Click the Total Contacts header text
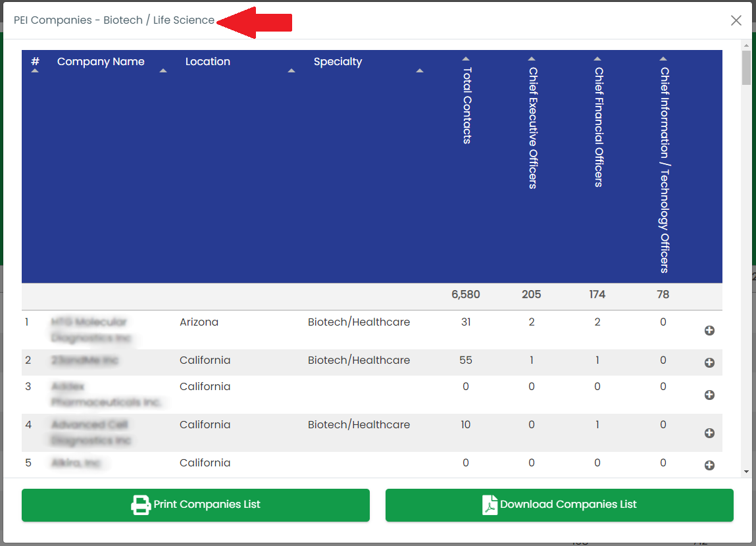The image size is (756, 546). point(466,105)
